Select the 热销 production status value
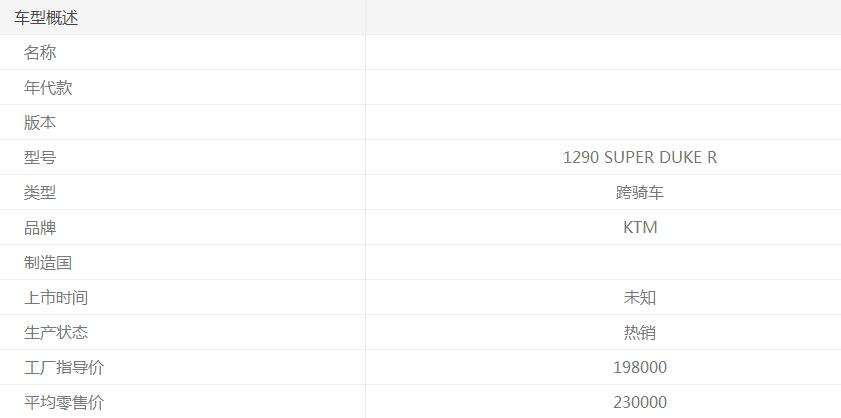 640,333
